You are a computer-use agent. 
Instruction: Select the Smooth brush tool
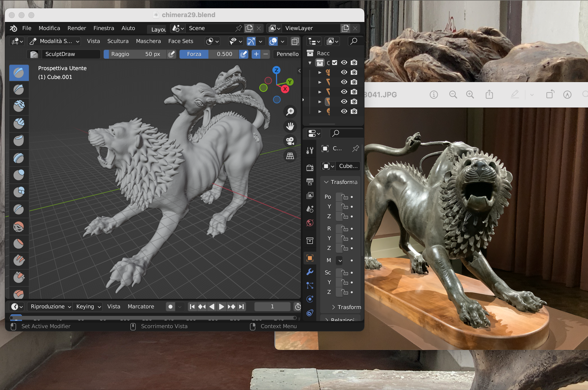click(x=19, y=226)
